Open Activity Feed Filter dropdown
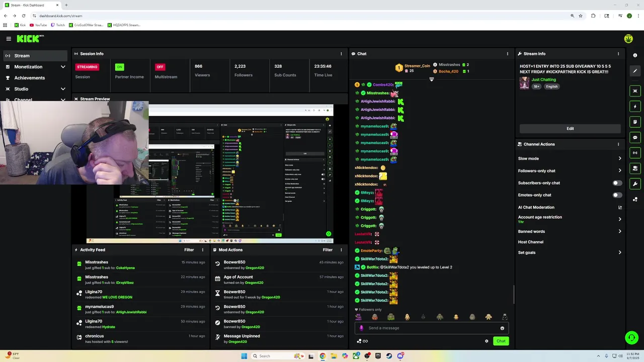The image size is (644, 362). point(189,250)
